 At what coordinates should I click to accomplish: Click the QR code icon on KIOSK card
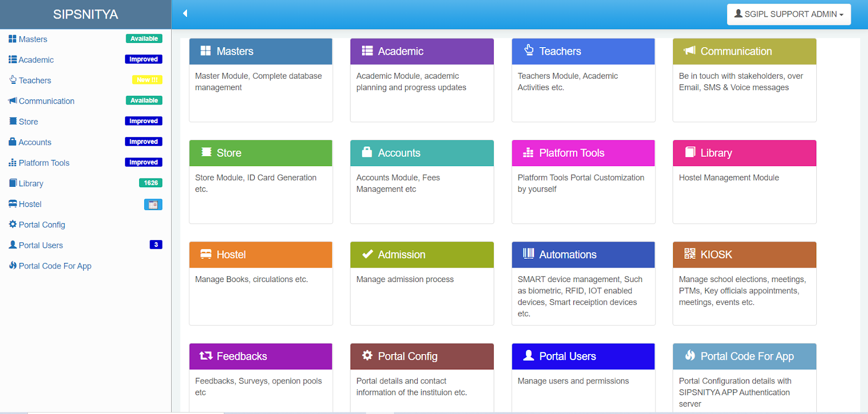pyautogui.click(x=690, y=254)
